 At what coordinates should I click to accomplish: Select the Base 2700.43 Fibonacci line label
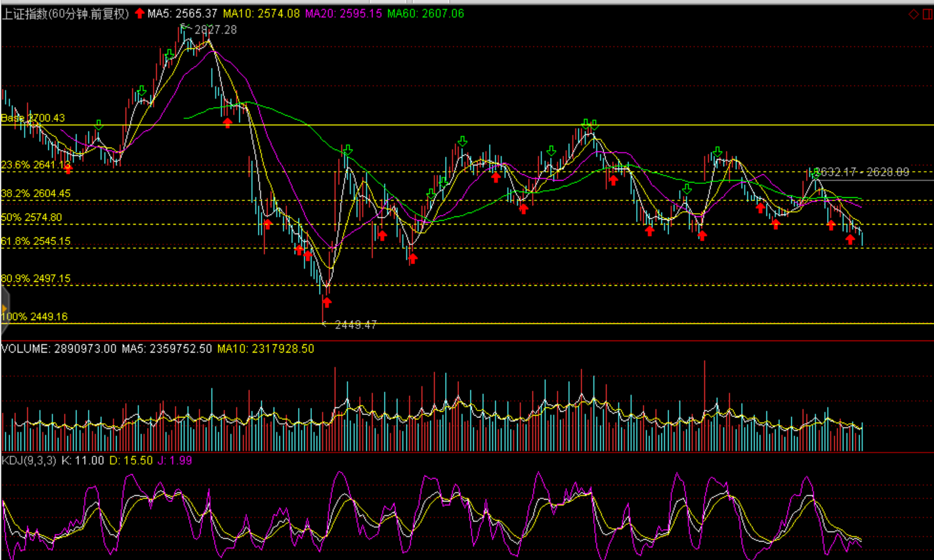[33, 118]
